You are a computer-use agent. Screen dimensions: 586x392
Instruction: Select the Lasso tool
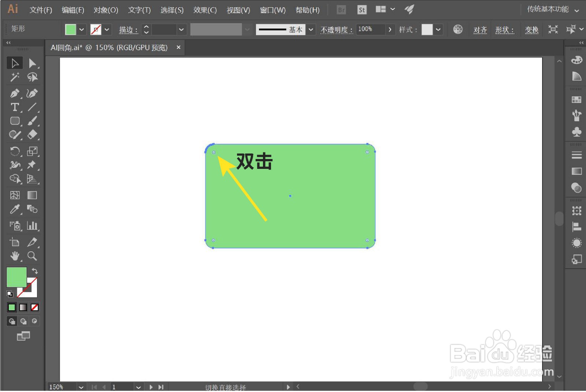[32, 77]
